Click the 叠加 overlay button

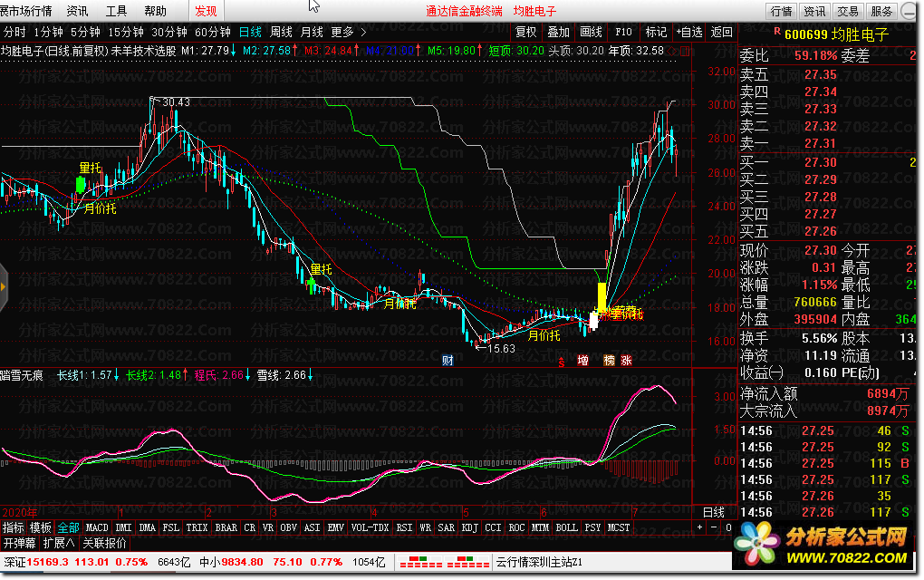click(x=559, y=32)
